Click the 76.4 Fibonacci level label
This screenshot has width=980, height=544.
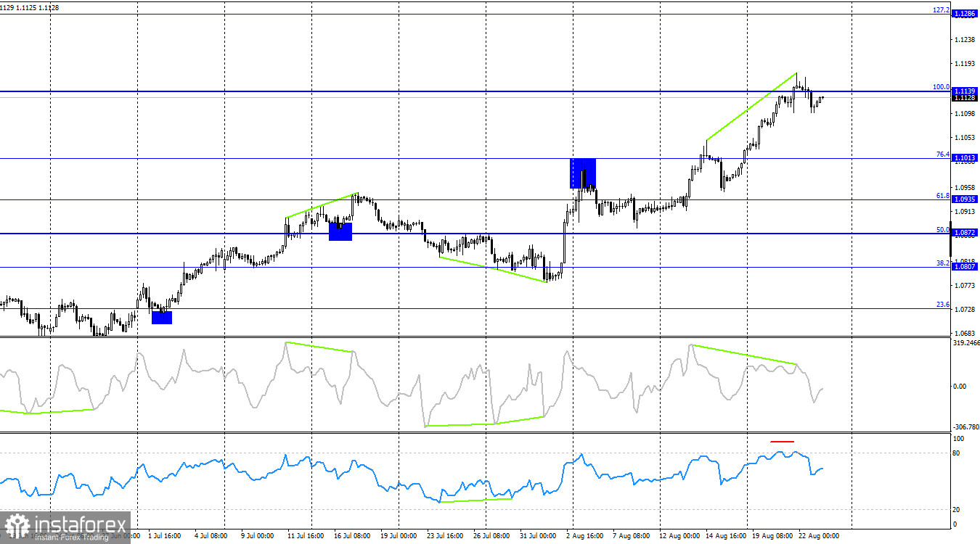[943, 154]
